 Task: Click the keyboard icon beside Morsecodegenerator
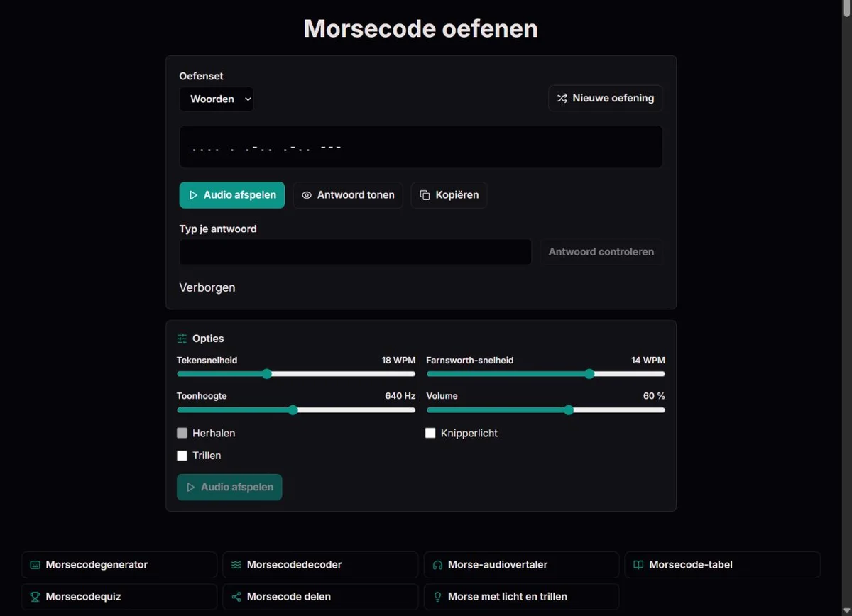35,566
